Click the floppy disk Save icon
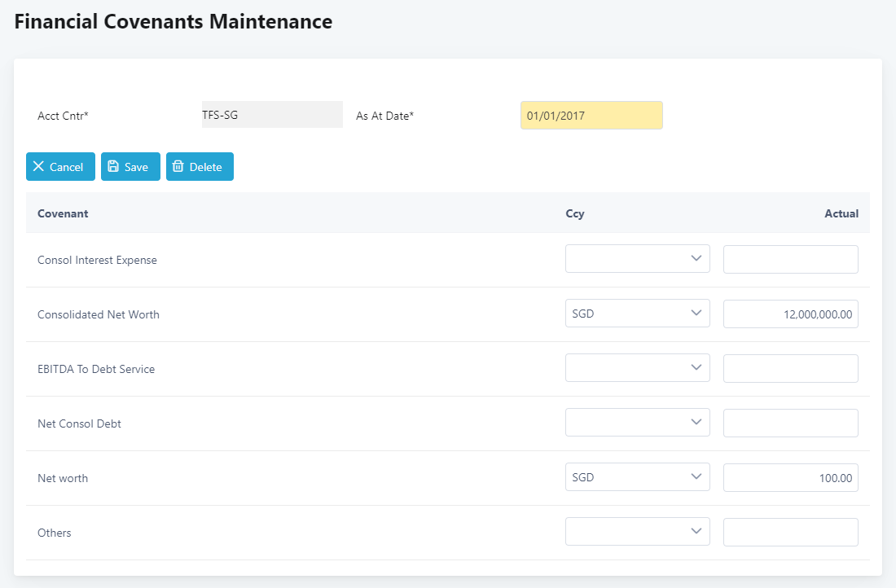 (x=113, y=166)
